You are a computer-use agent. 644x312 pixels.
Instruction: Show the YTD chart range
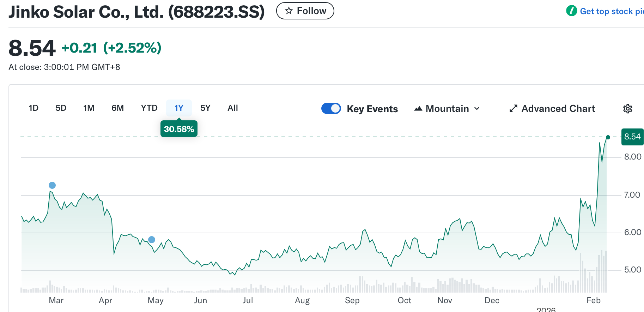coord(149,108)
